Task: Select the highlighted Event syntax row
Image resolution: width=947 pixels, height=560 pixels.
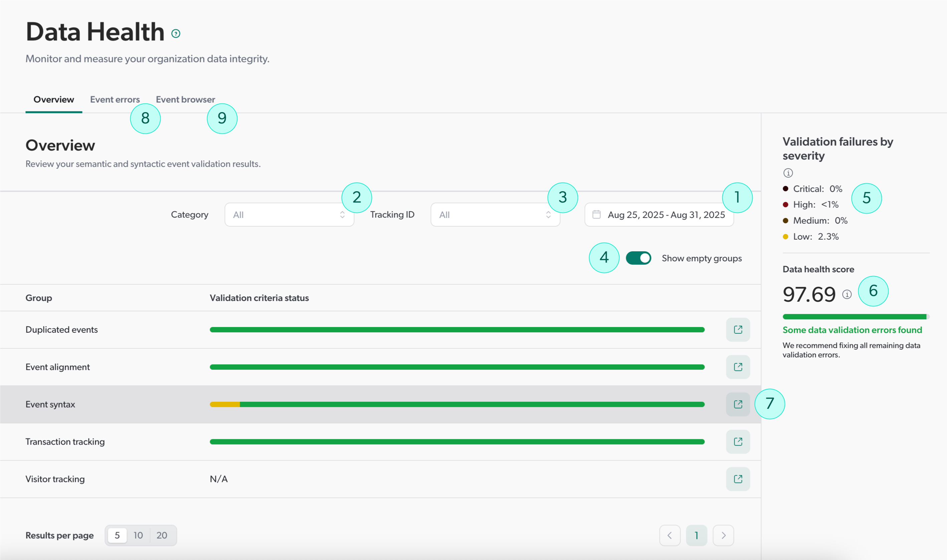Action: pyautogui.click(x=264, y=404)
